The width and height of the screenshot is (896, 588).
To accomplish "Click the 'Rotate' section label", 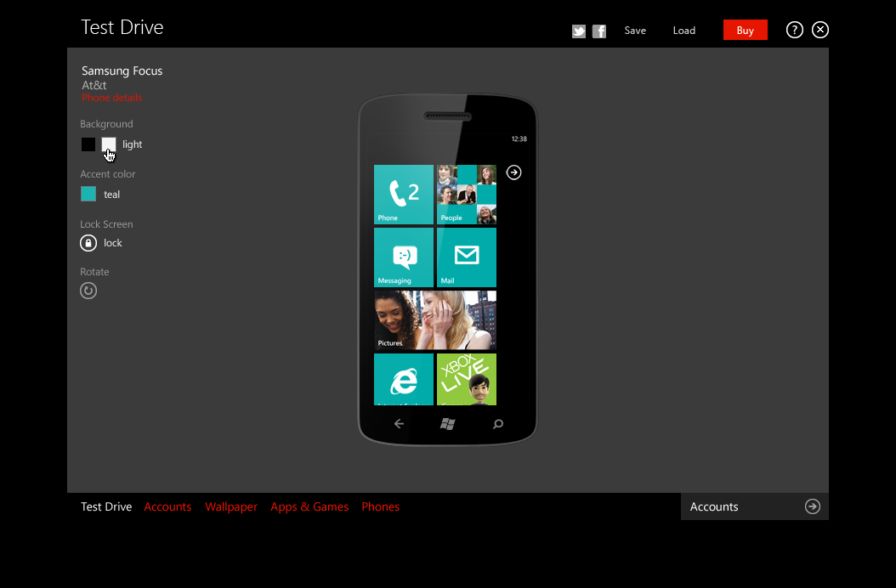I will click(94, 272).
